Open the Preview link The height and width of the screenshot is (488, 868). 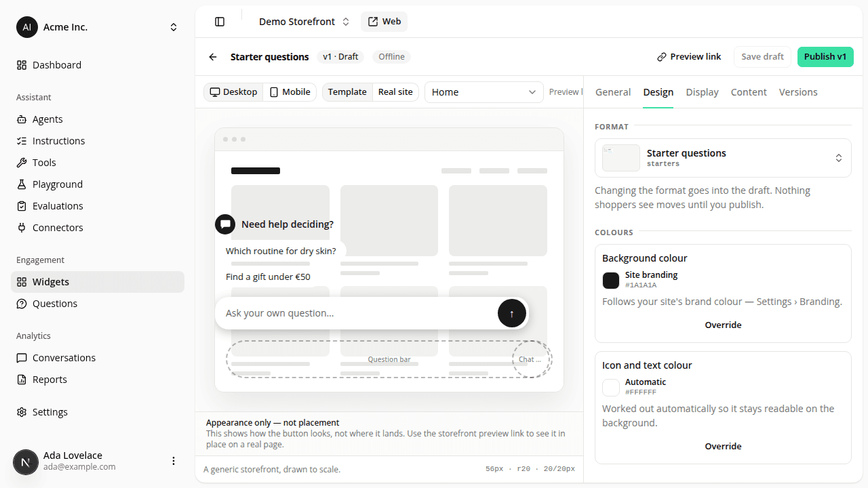(689, 57)
